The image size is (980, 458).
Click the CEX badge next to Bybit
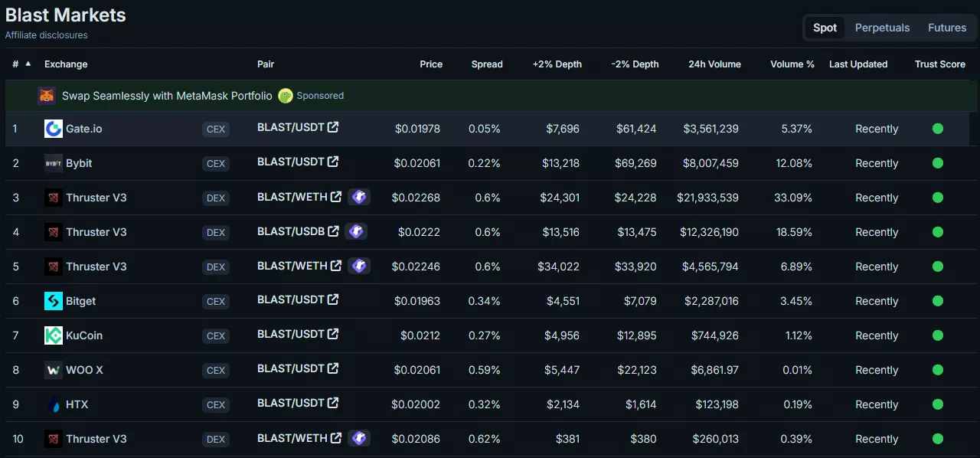point(215,162)
